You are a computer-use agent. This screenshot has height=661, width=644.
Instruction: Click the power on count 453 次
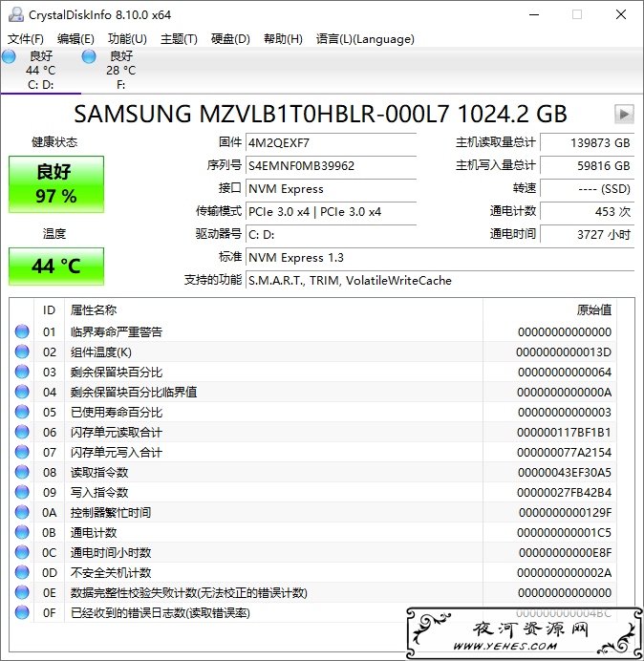(x=587, y=212)
